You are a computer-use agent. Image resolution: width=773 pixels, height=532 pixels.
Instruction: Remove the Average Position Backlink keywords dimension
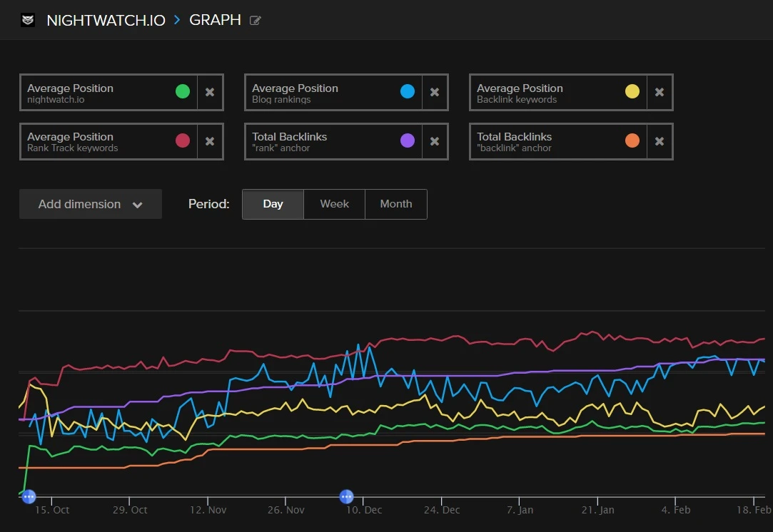[660, 91]
